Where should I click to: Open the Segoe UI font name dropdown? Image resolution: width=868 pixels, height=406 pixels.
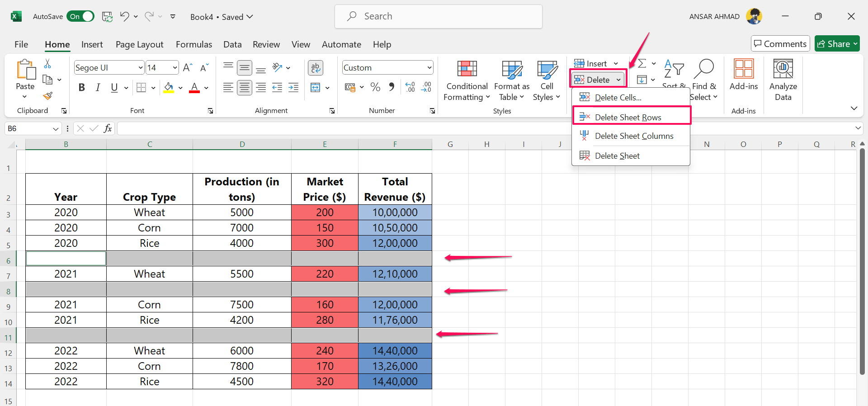140,68
